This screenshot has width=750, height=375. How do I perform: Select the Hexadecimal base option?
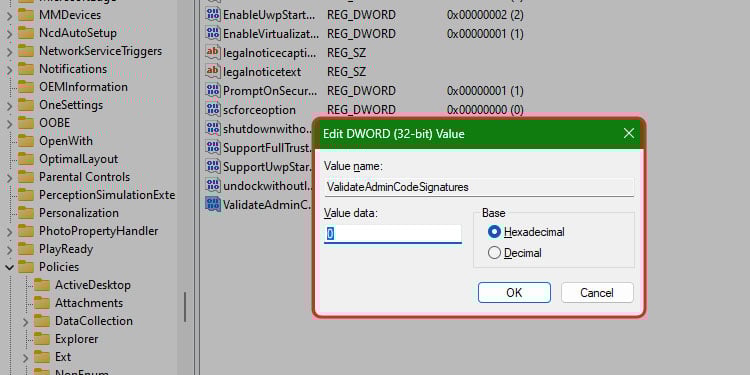tap(526, 232)
